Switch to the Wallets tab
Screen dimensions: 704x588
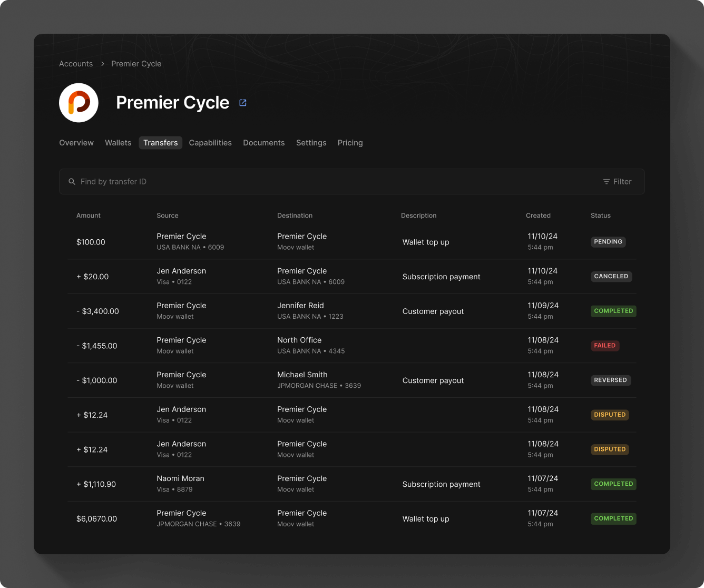(118, 143)
